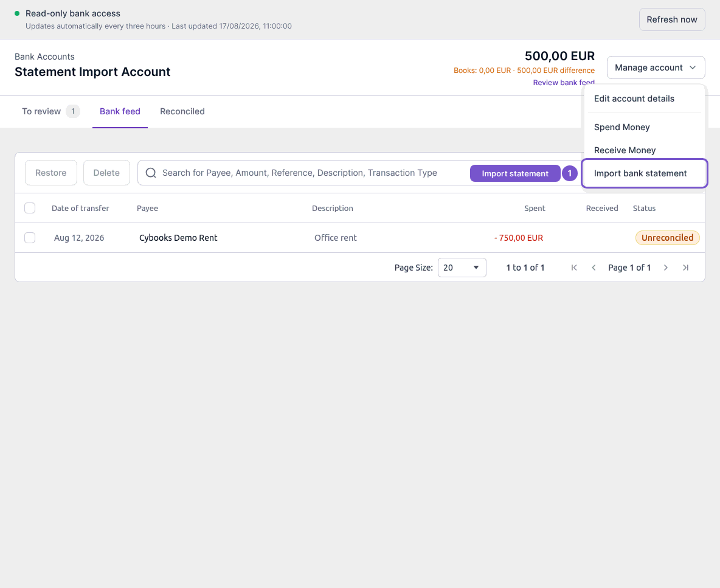Screen dimensions: 720x588
Task: Switch to the Bank feed tab
Action: (x=120, y=111)
